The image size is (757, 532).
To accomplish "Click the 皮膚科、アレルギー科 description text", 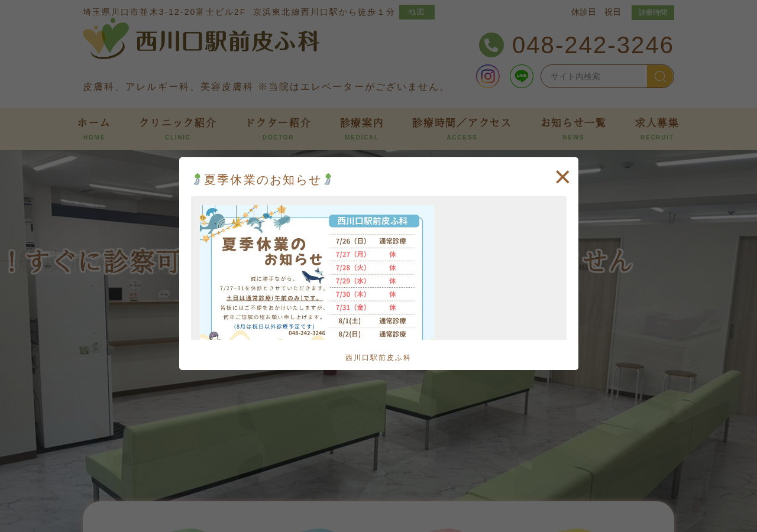I will point(266,87).
